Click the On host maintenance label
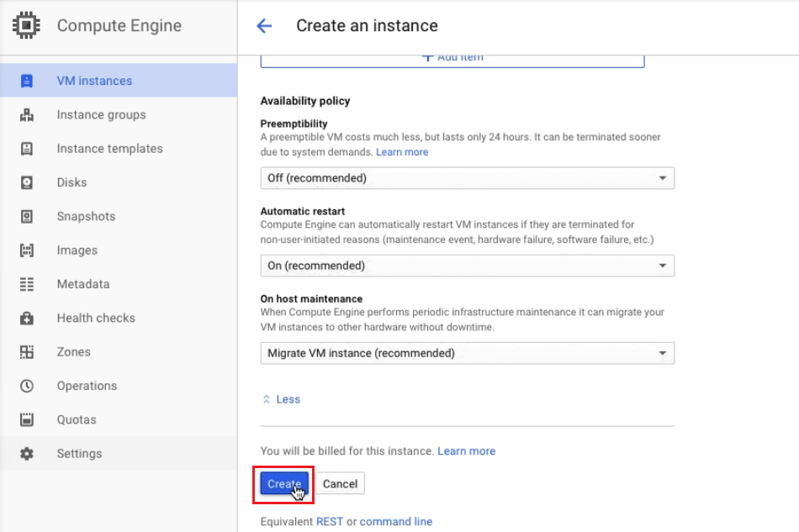799x532 pixels. tap(311, 299)
